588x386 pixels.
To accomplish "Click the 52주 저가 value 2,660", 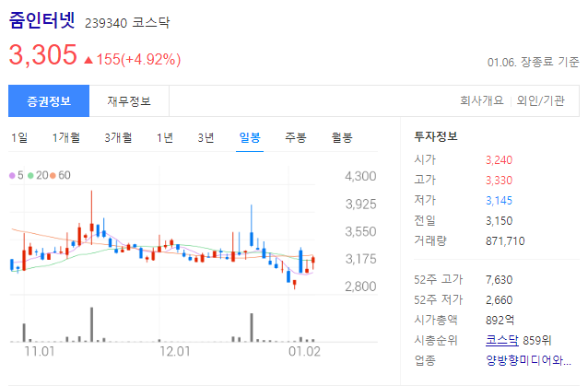I will pyautogui.click(x=499, y=299).
